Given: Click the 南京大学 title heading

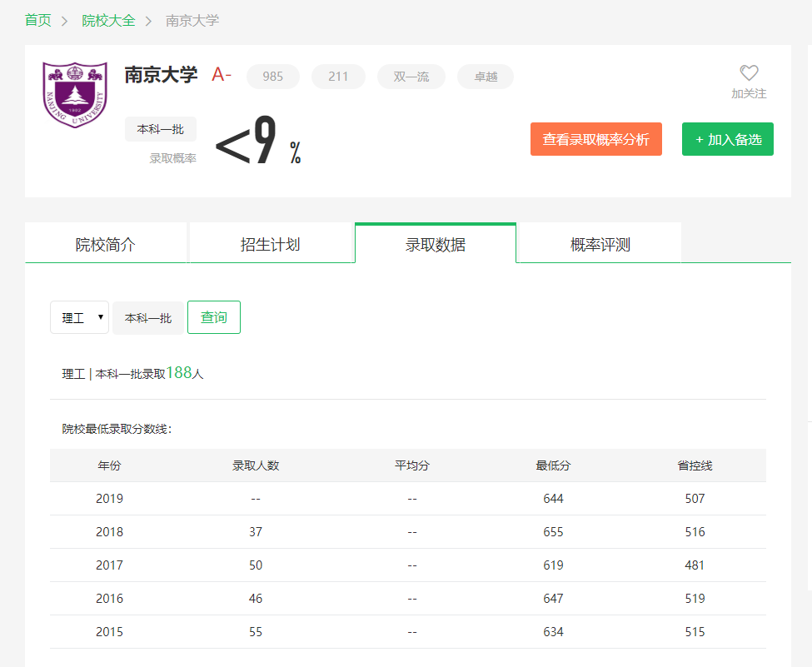Looking at the screenshot, I should tap(161, 75).
